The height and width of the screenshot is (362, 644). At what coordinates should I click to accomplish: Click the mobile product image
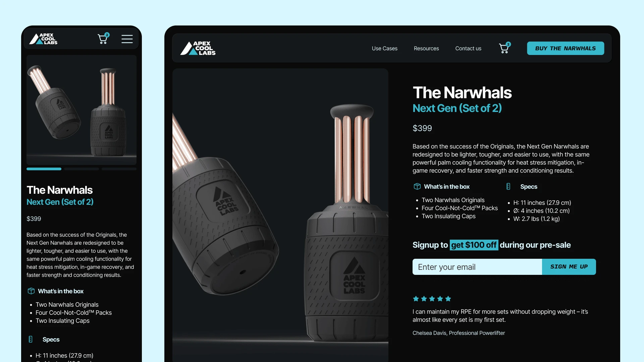click(x=82, y=110)
